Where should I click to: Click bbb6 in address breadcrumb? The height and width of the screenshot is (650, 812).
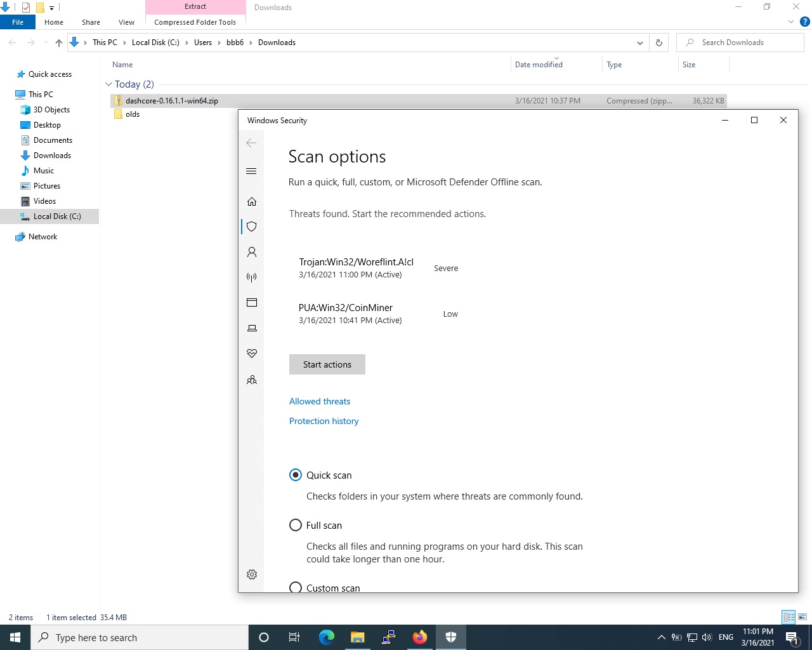click(235, 43)
